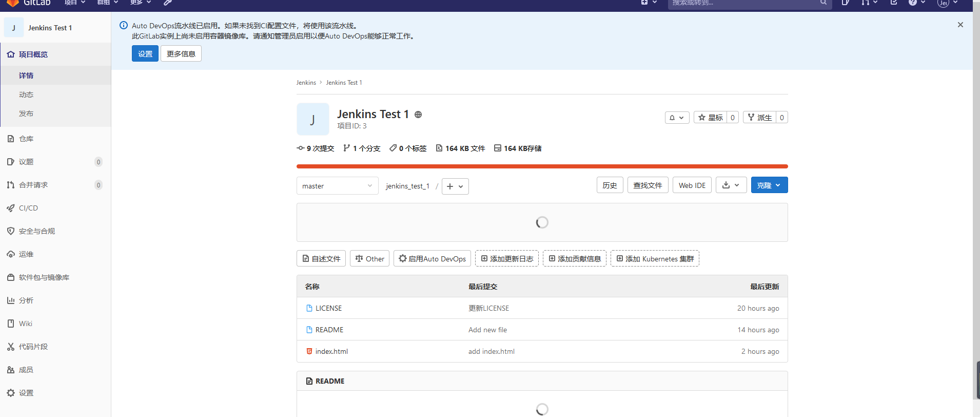Open the 项目概览 home icon in sidebar
The width and height of the screenshot is (980, 417).
click(11, 54)
